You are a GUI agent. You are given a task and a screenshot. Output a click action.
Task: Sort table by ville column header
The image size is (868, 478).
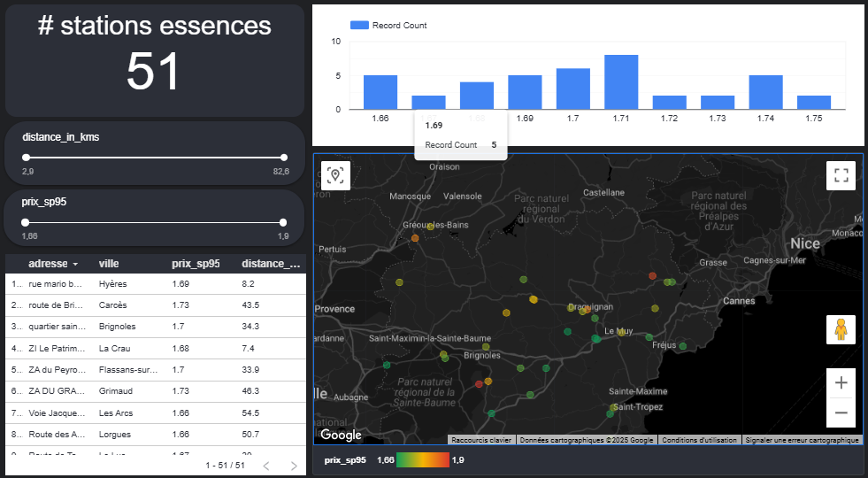tap(109, 264)
